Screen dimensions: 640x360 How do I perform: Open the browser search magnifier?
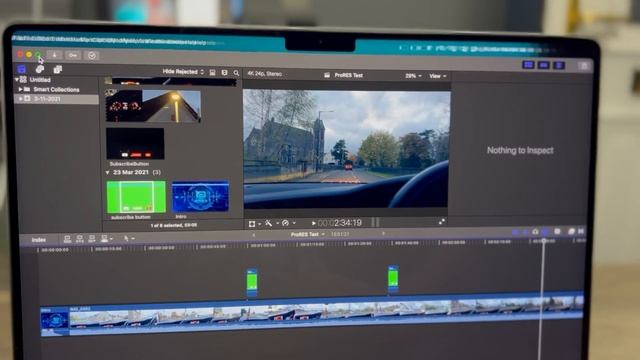click(236, 73)
